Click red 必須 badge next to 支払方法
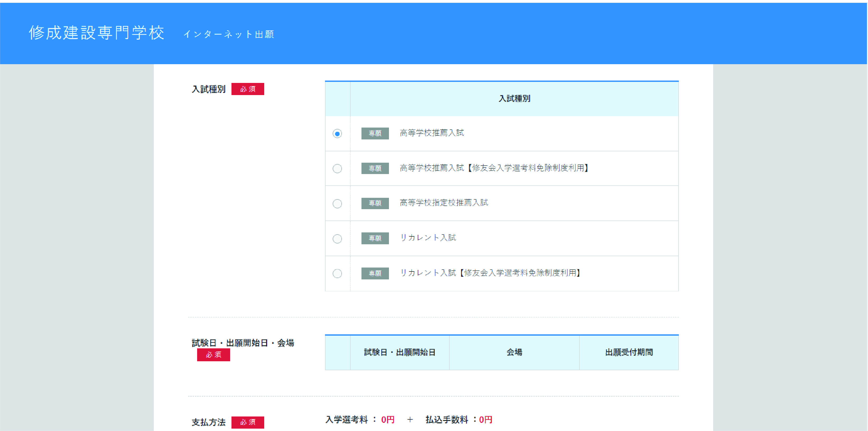 248,422
